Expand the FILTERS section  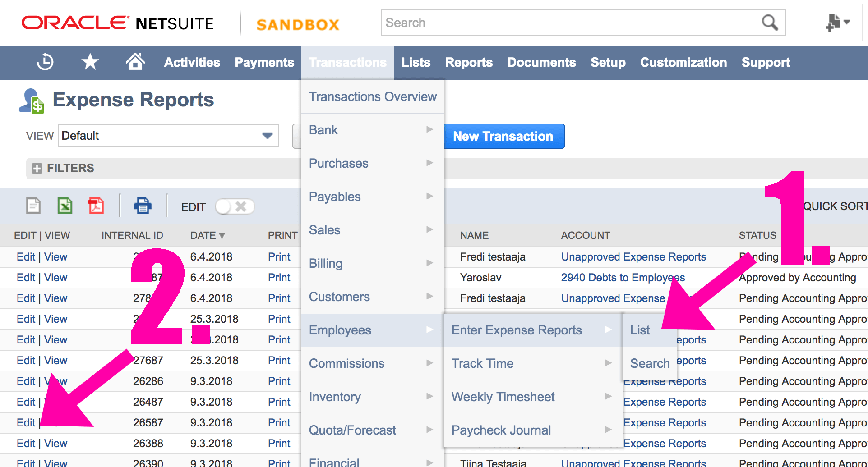63,168
